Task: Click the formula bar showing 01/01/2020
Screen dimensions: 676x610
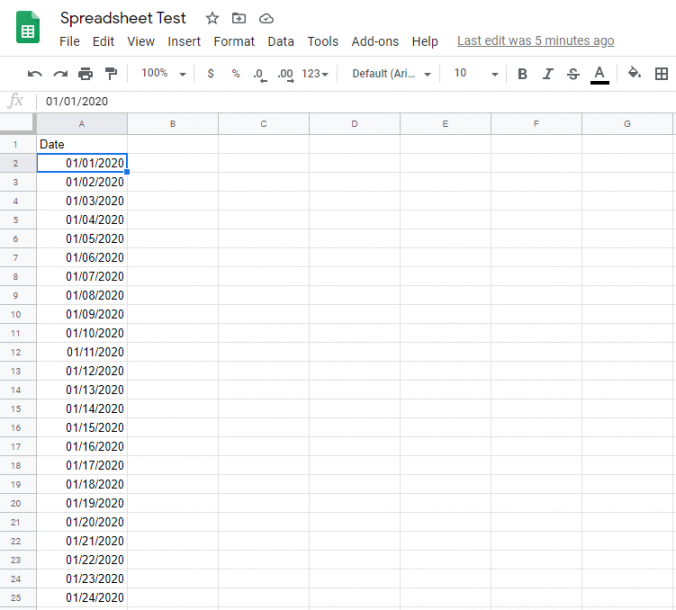Action: [358, 101]
